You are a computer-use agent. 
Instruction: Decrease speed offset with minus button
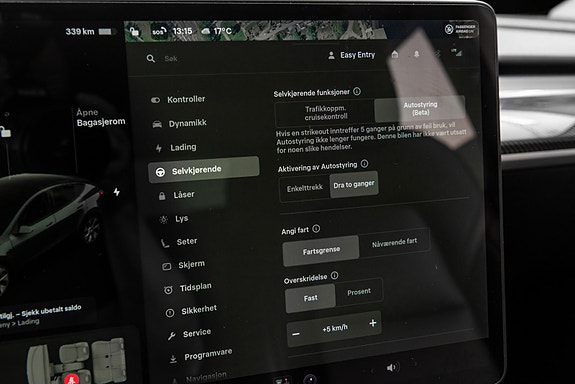coord(296,334)
